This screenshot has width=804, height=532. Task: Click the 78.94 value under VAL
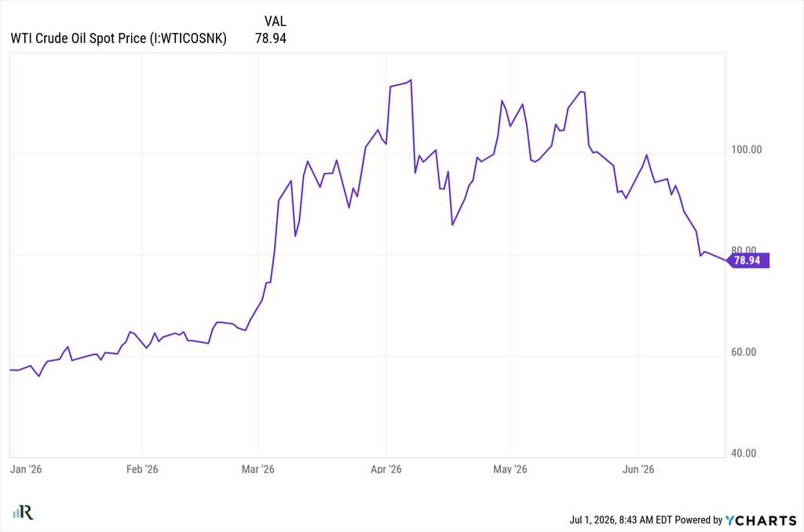click(271, 38)
